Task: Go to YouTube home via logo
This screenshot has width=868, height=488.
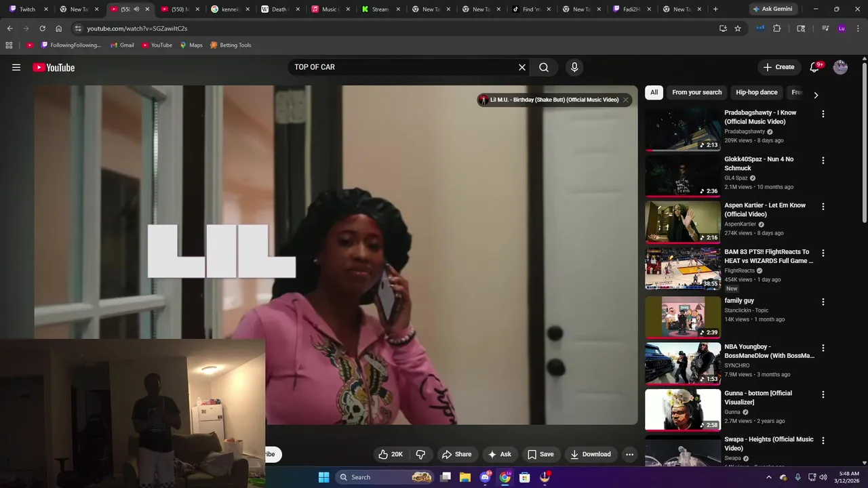Action: (54, 67)
